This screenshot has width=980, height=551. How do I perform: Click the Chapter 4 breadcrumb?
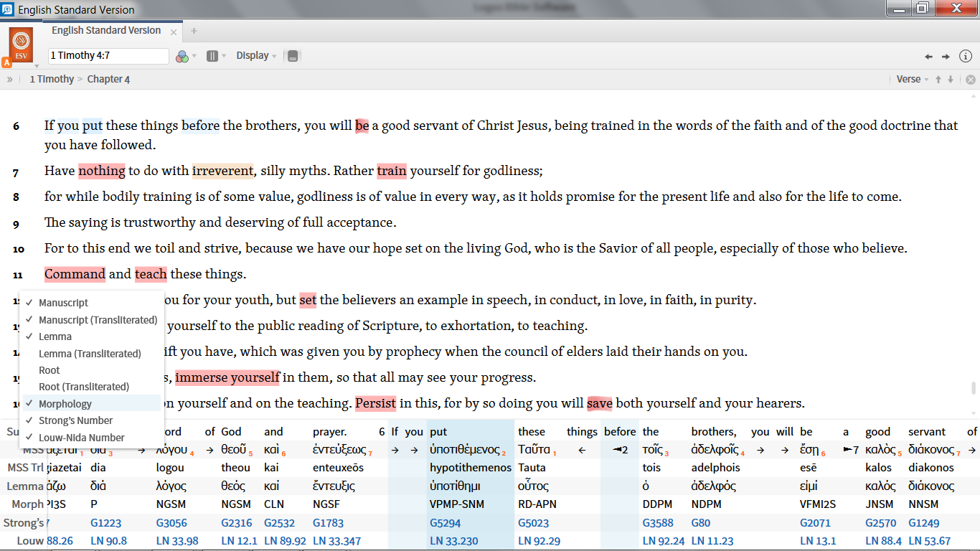point(108,80)
